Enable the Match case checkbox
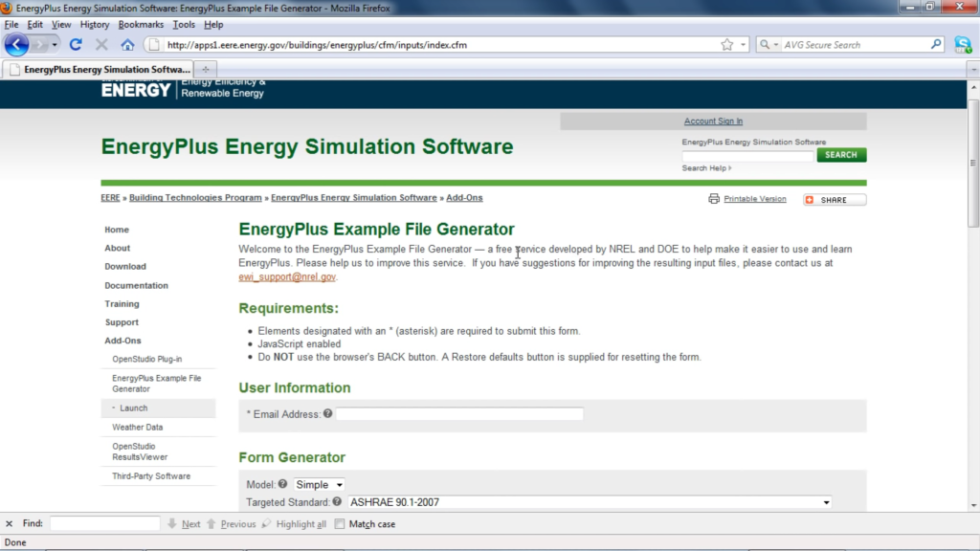Screen dimensions: 980x551 340,524
